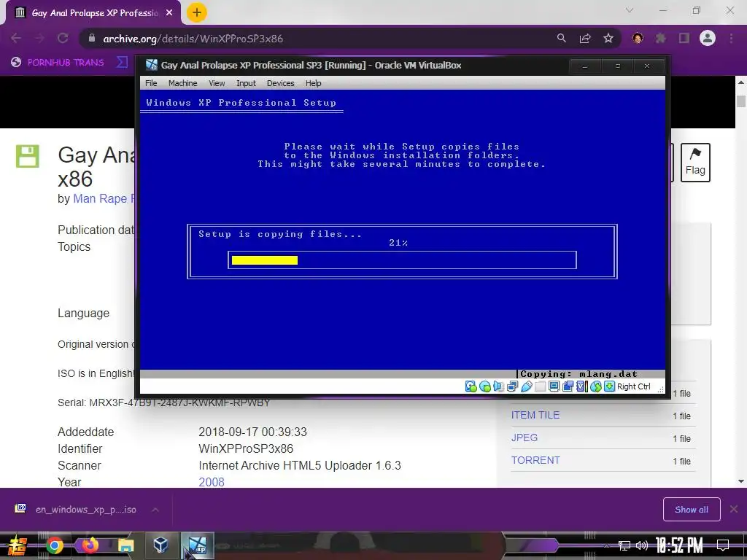Open the ITEM TILE download option
This screenshot has height=560, width=747.
pyautogui.click(x=535, y=415)
